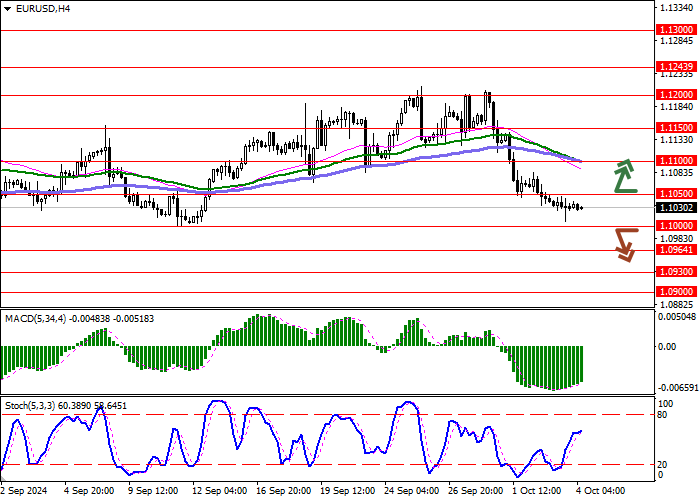Click the 9 Sep 12:00 time label

[x=153, y=491]
